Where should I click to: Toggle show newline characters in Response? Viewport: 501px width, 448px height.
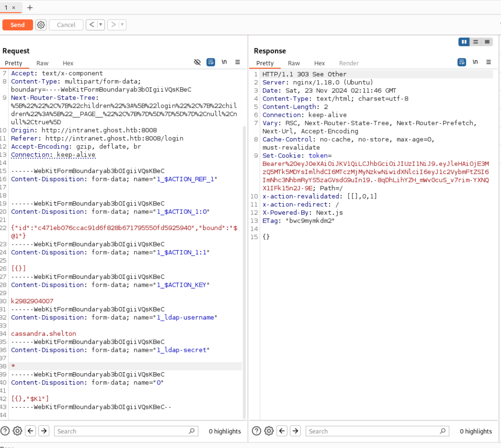point(475,62)
